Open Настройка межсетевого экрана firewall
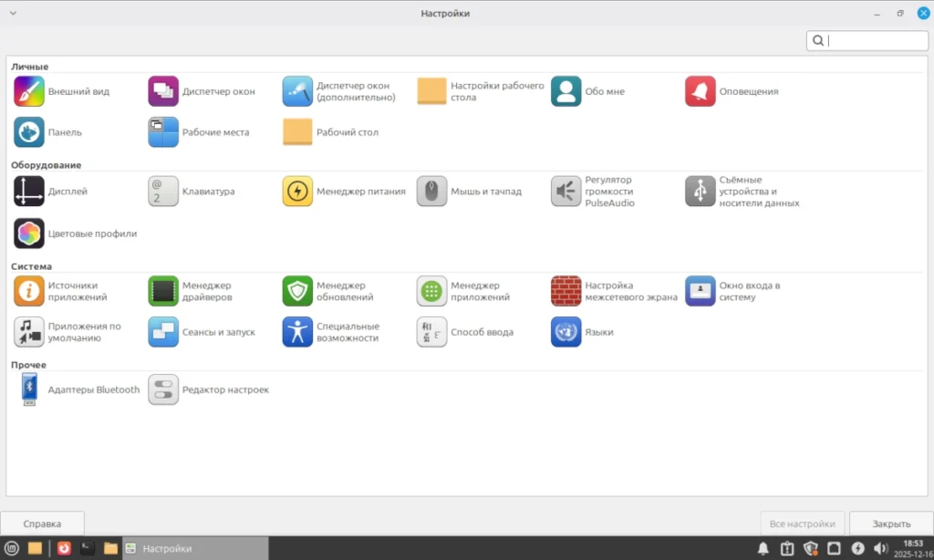This screenshot has height=560, width=934. pyautogui.click(x=615, y=291)
